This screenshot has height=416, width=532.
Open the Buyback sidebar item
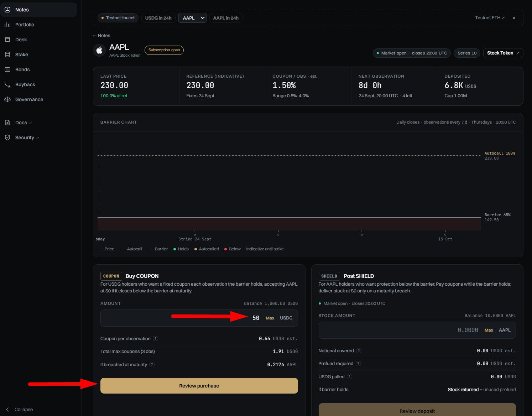tap(38, 84)
